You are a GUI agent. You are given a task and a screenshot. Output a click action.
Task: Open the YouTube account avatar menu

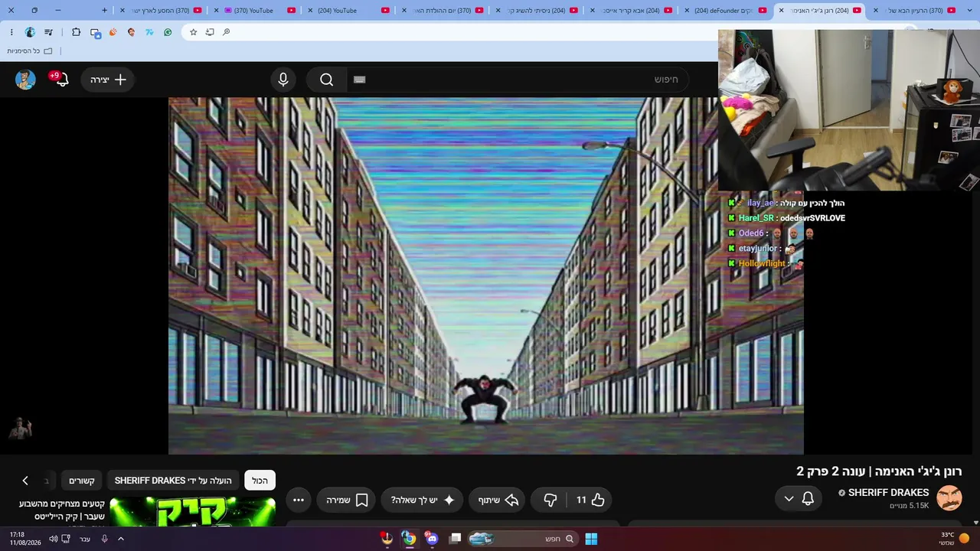tap(25, 80)
